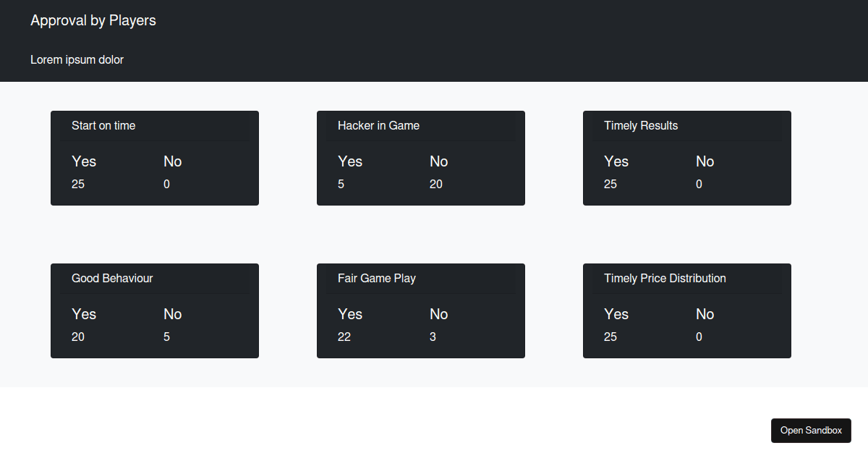The height and width of the screenshot is (456, 868).
Task: Click the Hacker in Game card title
Action: [378, 125]
